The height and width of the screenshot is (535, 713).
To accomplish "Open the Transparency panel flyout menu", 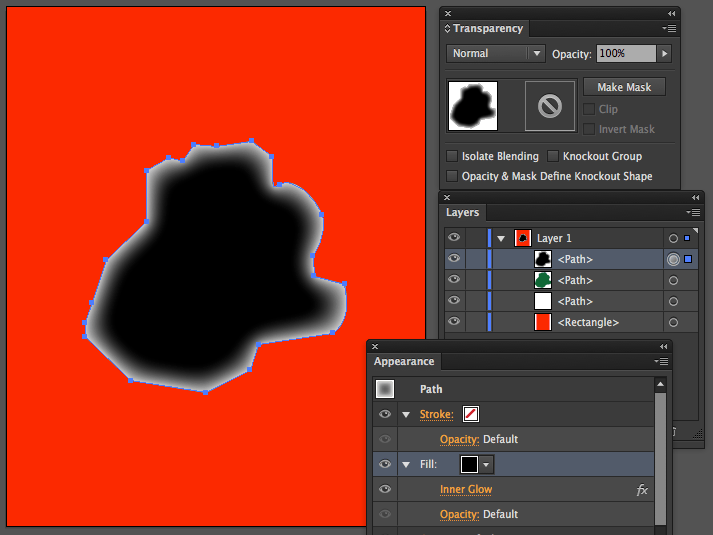I will pos(669,28).
